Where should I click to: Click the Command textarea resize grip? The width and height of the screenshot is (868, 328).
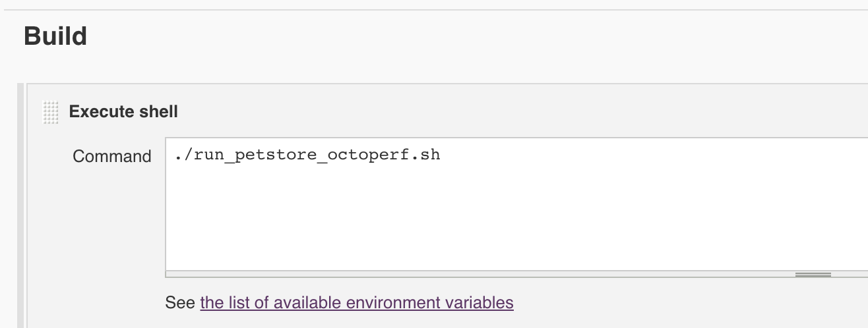click(813, 275)
